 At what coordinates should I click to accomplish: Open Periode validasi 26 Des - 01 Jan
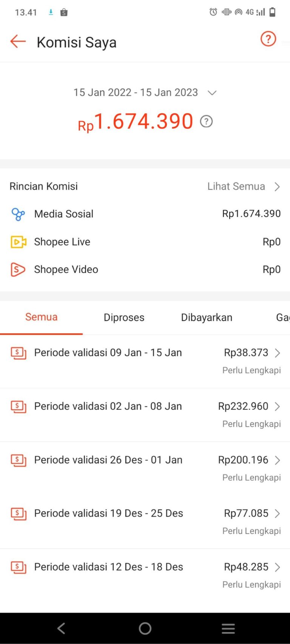click(108, 460)
